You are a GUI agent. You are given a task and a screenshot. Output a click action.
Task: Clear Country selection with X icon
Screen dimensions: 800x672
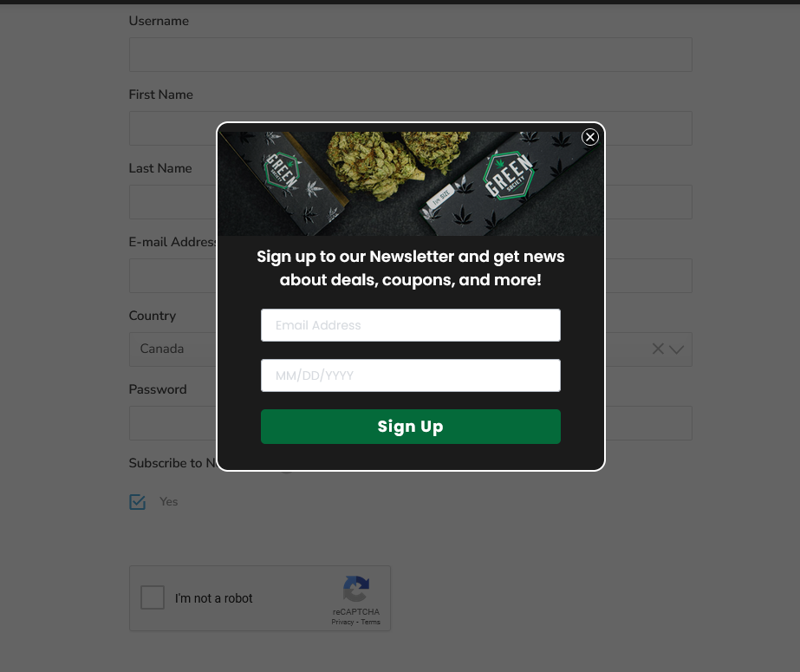[658, 349]
